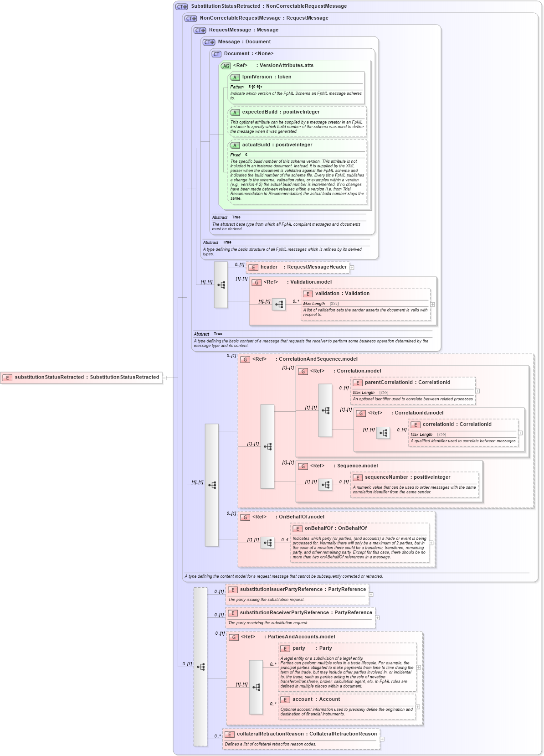Screen dimensions: 544x756
Task: Click the G icon of PartiesAndAccounts.model
Action: [234, 637]
